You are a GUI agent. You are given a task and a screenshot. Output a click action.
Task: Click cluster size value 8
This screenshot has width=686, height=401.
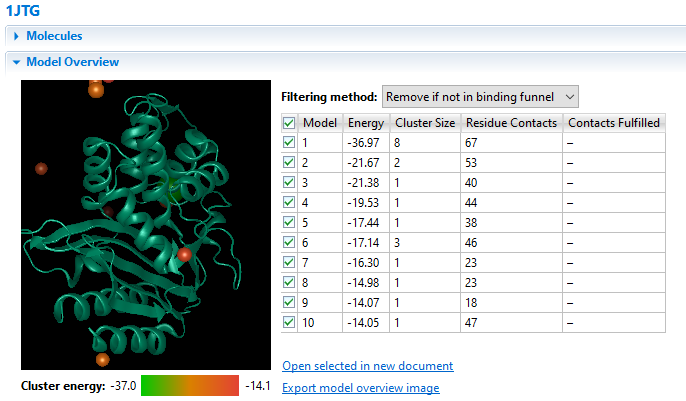click(397, 143)
